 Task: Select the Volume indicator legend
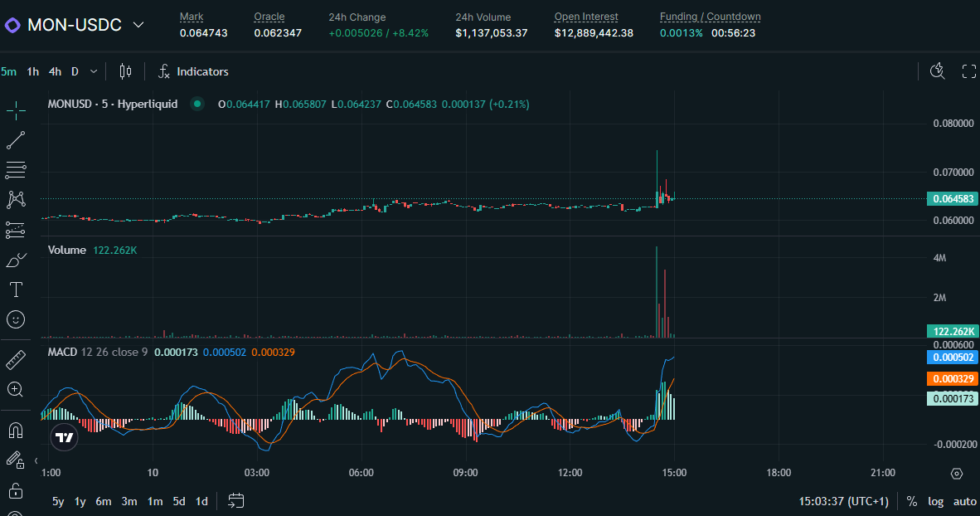tap(67, 251)
